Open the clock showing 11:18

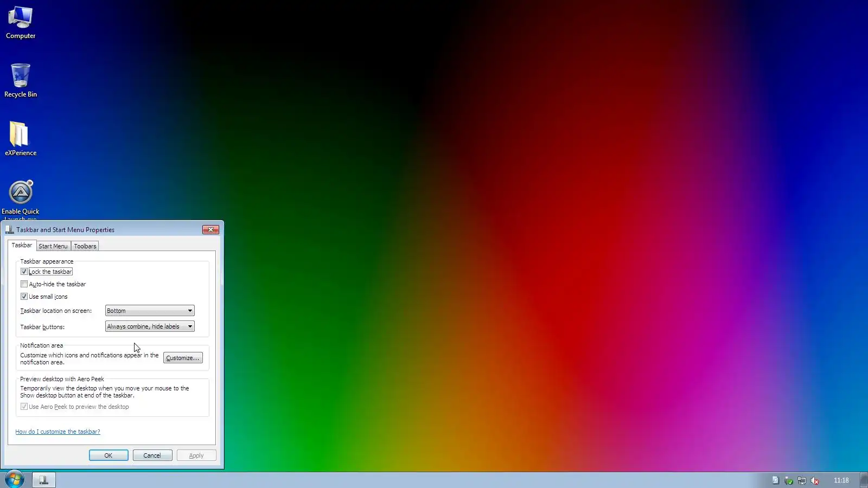coord(841,480)
